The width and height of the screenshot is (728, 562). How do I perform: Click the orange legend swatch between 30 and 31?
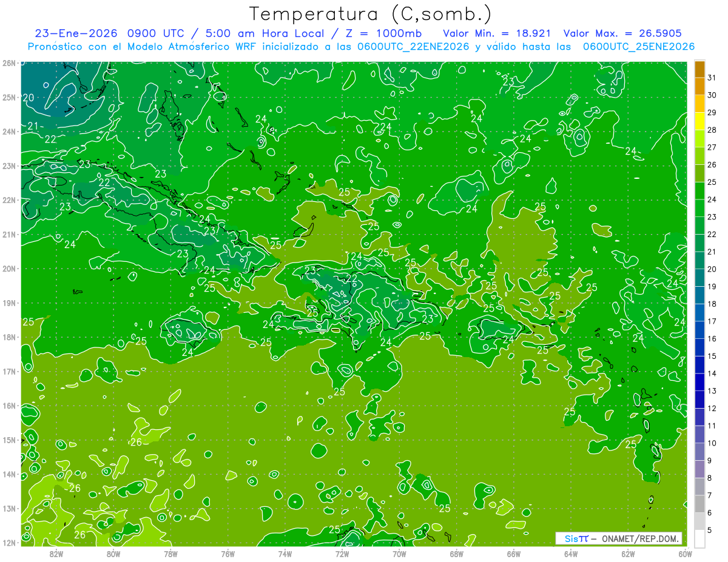699,86
